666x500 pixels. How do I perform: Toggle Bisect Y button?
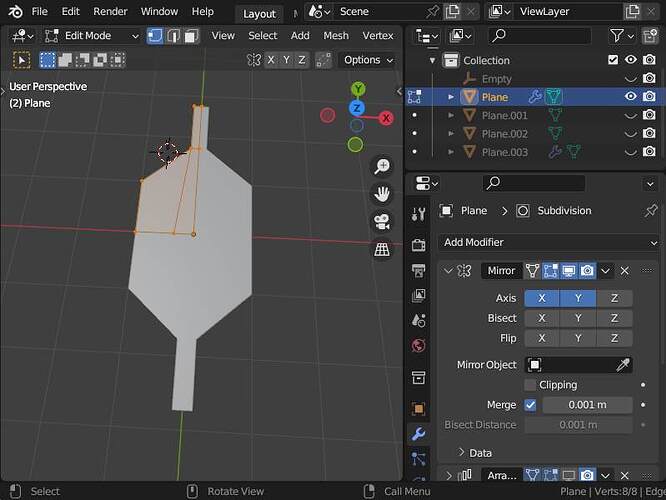point(578,318)
